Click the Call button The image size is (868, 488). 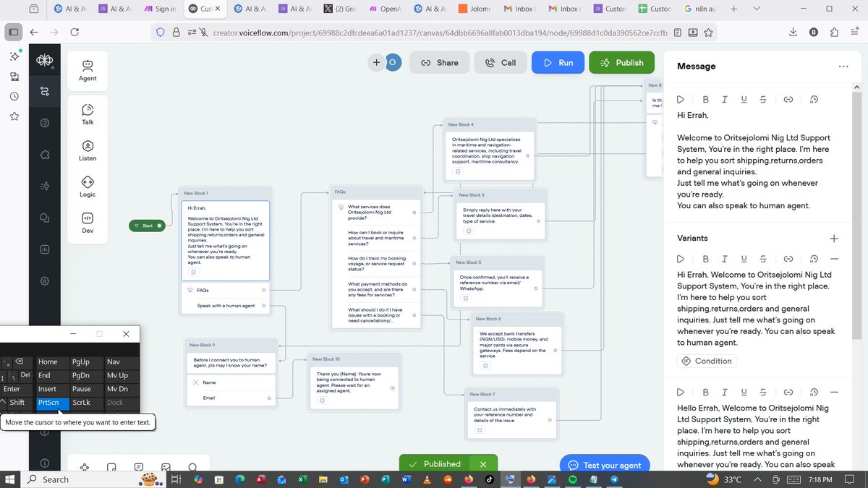501,63
